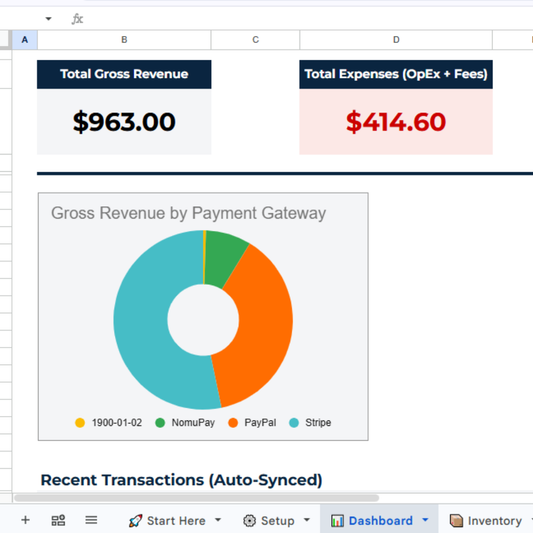Select column B header
Viewport: 533px width, 533px height.
[124, 40]
